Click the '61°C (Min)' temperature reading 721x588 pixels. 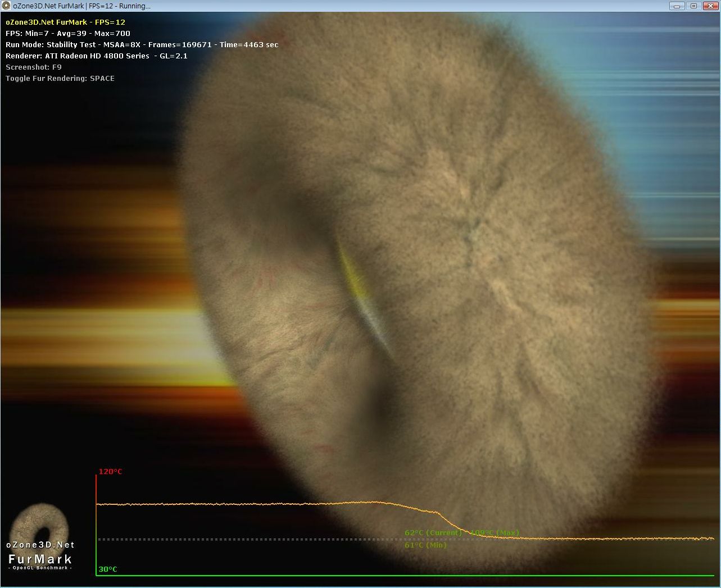coord(425,545)
